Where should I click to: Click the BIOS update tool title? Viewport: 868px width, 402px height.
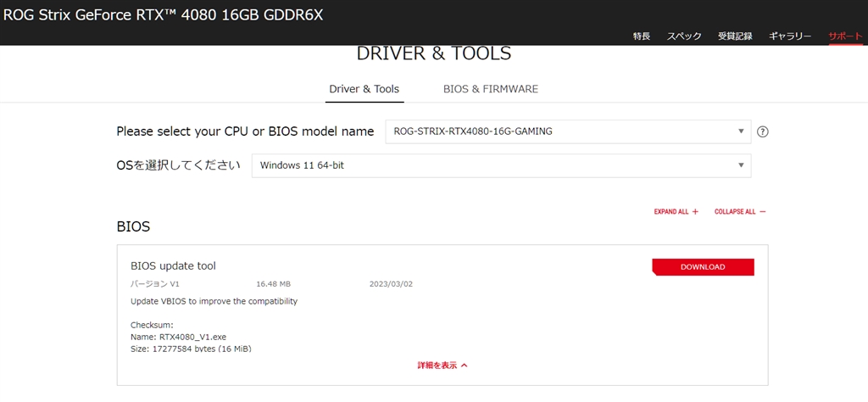pos(173,265)
